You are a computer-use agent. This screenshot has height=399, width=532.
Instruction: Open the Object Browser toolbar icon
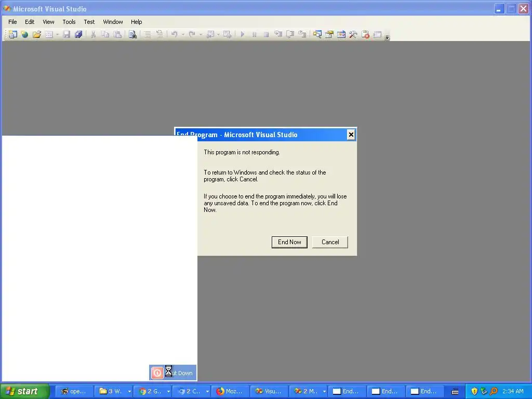(341, 34)
